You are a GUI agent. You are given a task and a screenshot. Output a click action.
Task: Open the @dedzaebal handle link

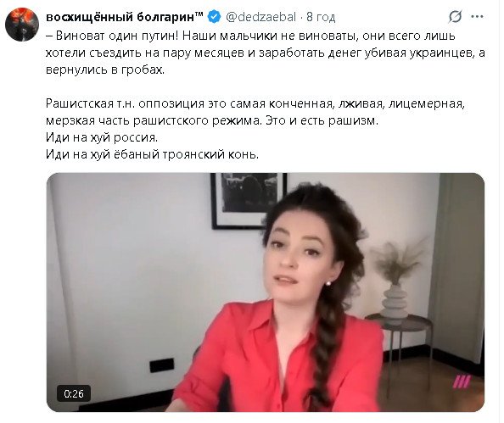(261, 17)
